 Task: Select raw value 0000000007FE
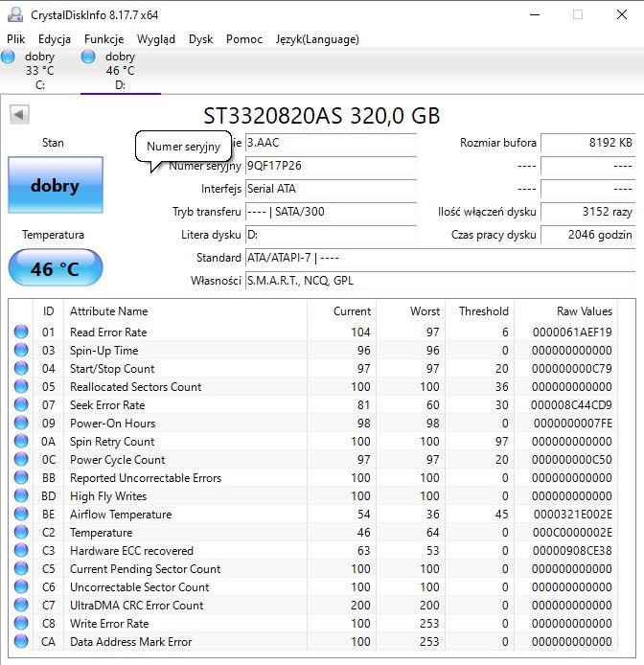point(573,424)
